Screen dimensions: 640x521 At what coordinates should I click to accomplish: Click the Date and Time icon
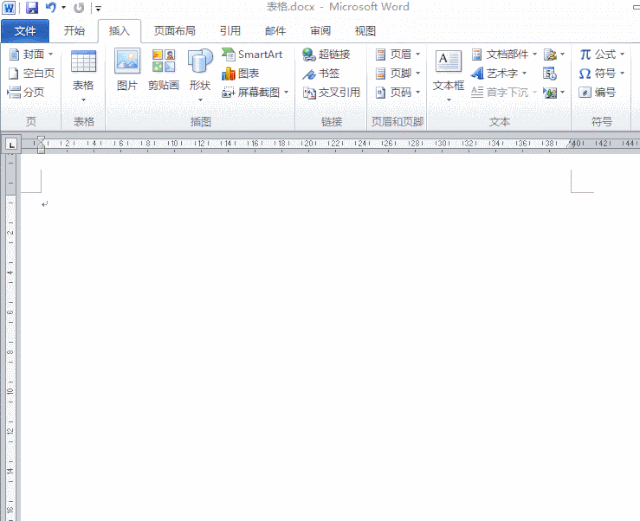(550, 73)
